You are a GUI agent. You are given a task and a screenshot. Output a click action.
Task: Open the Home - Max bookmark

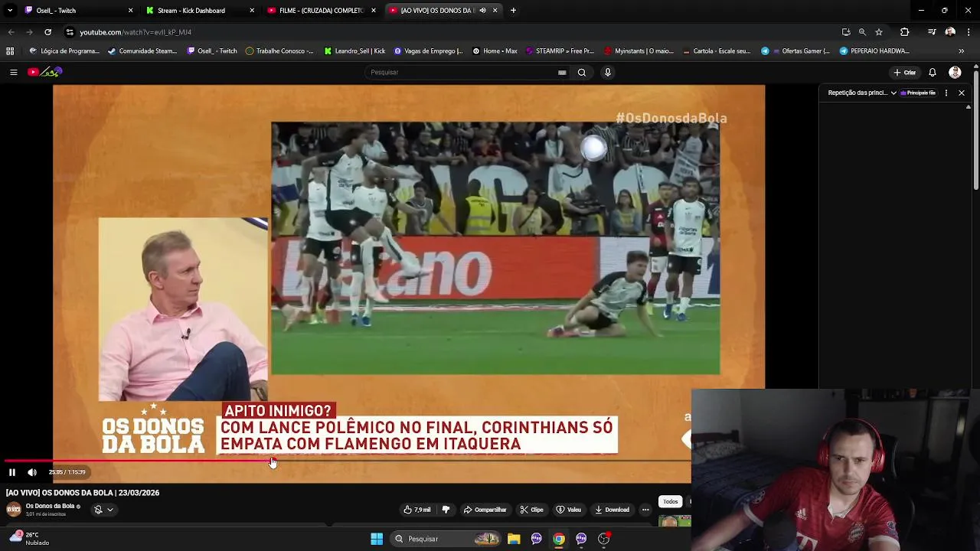pyautogui.click(x=495, y=51)
